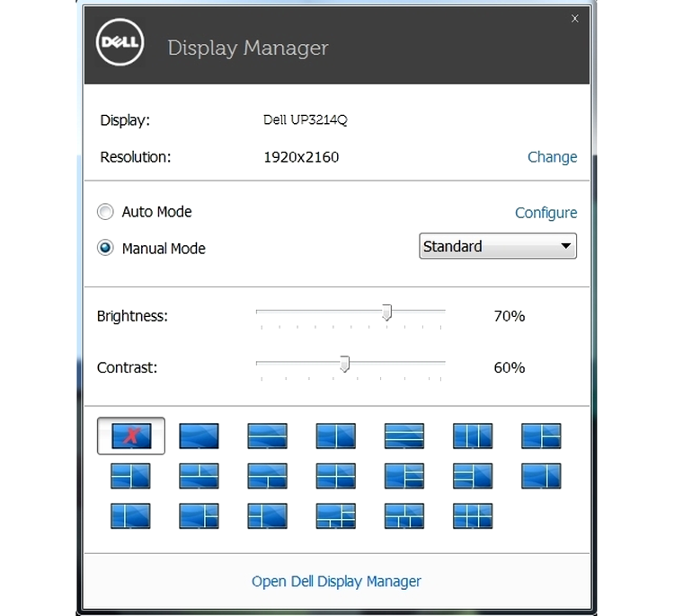Viewport: 674px width, 616px height.
Task: Select the three vertical columns layout
Action: coord(473,436)
